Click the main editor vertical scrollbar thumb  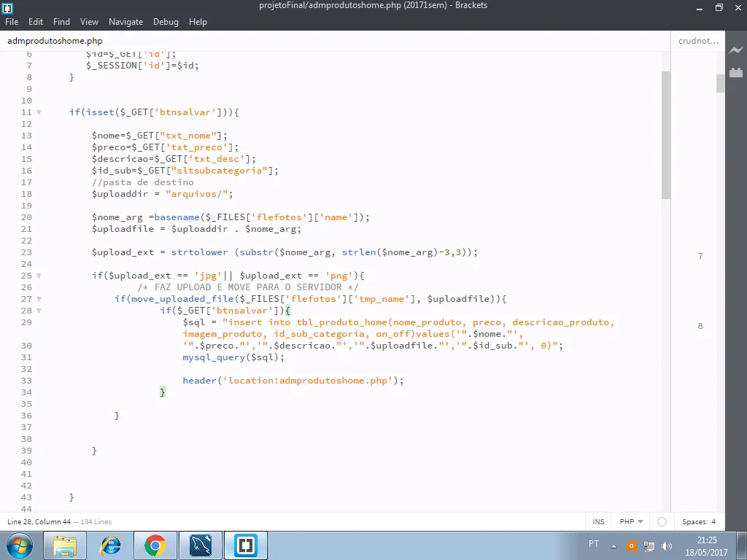click(665, 135)
